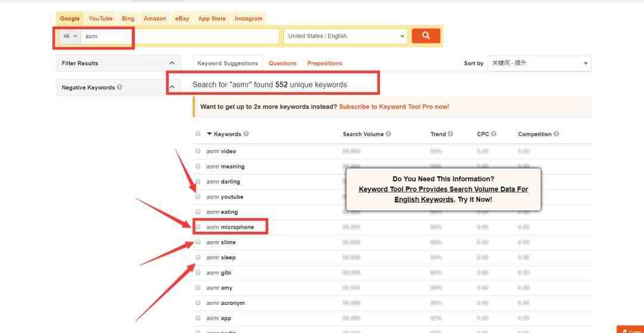Viewport: 644px width, 333px height.
Task: Click the info icon beside Competition
Action: (556, 133)
